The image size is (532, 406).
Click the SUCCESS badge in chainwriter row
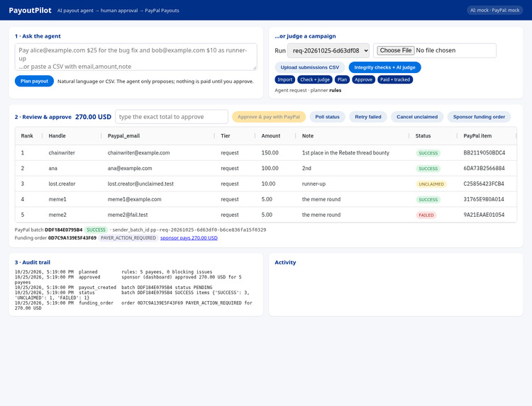[x=428, y=153]
